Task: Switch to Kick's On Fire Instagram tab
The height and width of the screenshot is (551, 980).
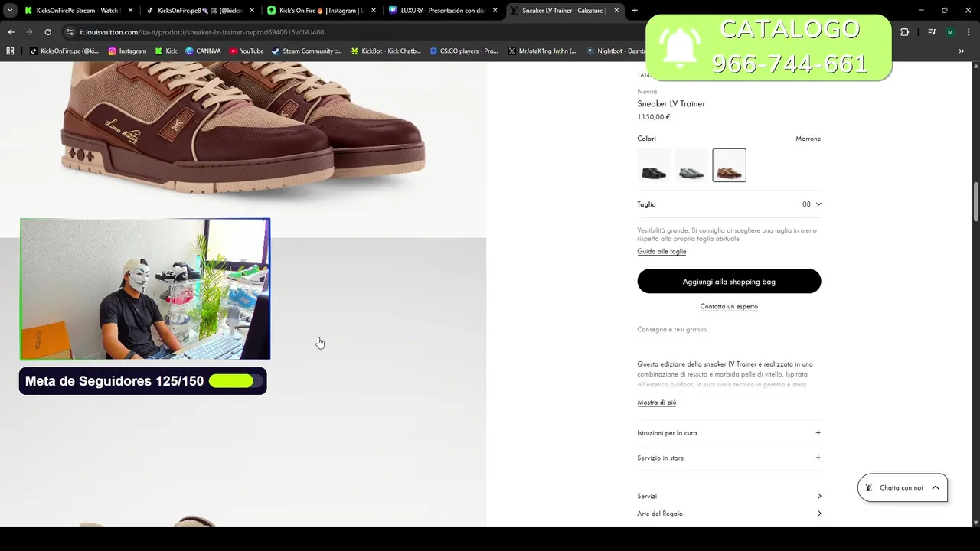Action: (320, 11)
